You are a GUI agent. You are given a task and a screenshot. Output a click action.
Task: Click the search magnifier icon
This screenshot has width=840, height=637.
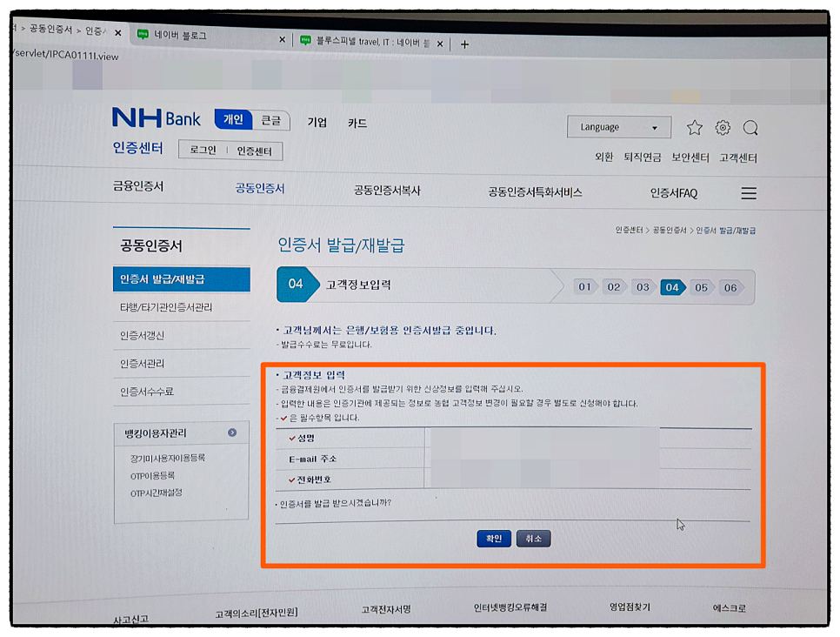(x=750, y=128)
